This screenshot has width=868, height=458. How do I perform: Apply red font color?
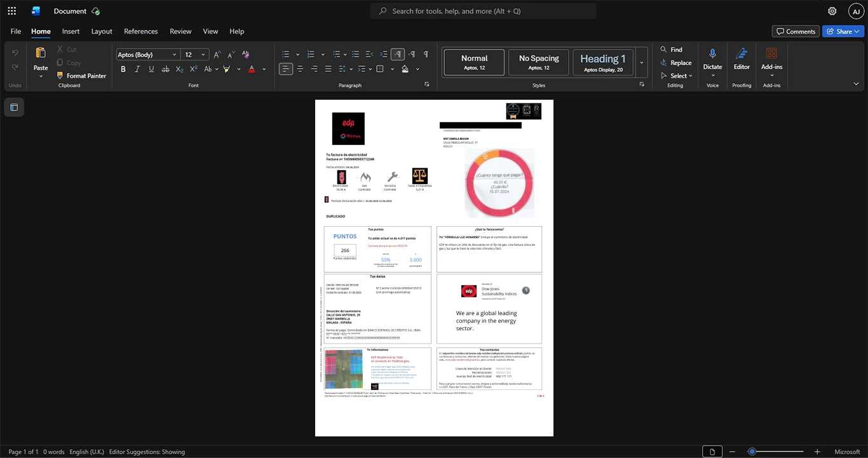(x=252, y=69)
